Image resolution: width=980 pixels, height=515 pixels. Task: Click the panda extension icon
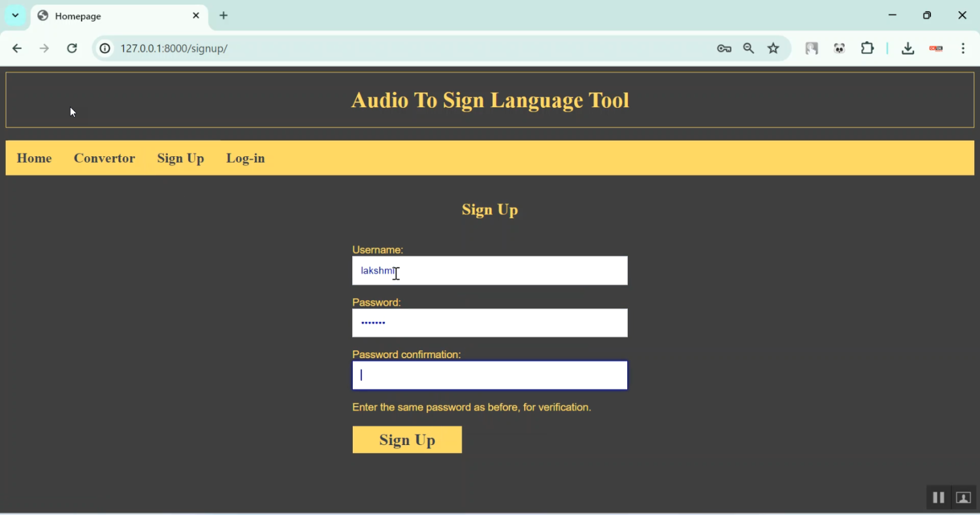(840, 48)
